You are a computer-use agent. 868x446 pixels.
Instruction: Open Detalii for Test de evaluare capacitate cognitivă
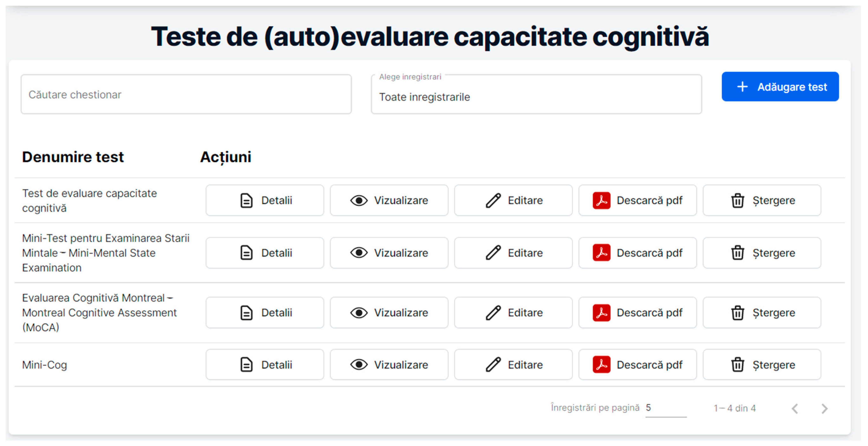pyautogui.click(x=265, y=200)
